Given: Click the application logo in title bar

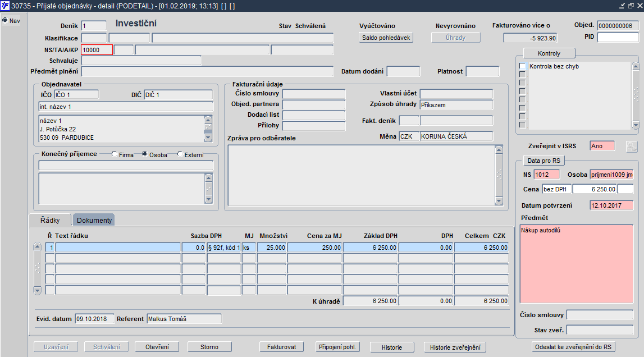Looking at the screenshot, I should 5,5.
